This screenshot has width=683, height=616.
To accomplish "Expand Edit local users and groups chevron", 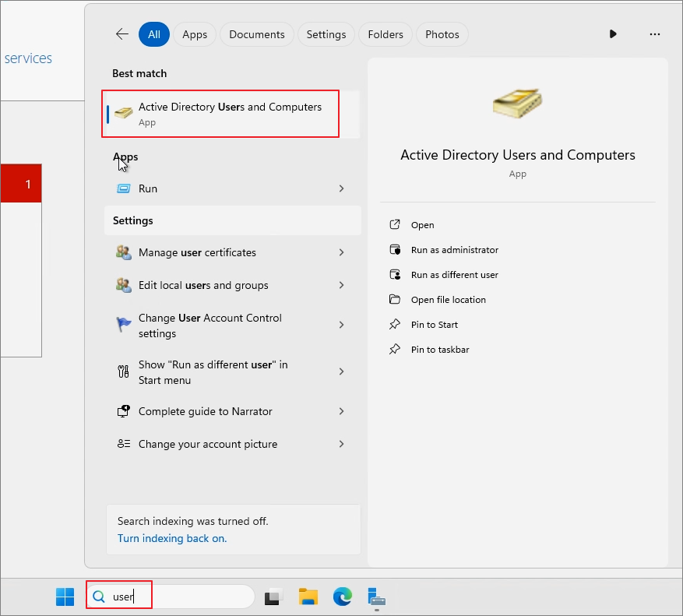I will pos(341,285).
